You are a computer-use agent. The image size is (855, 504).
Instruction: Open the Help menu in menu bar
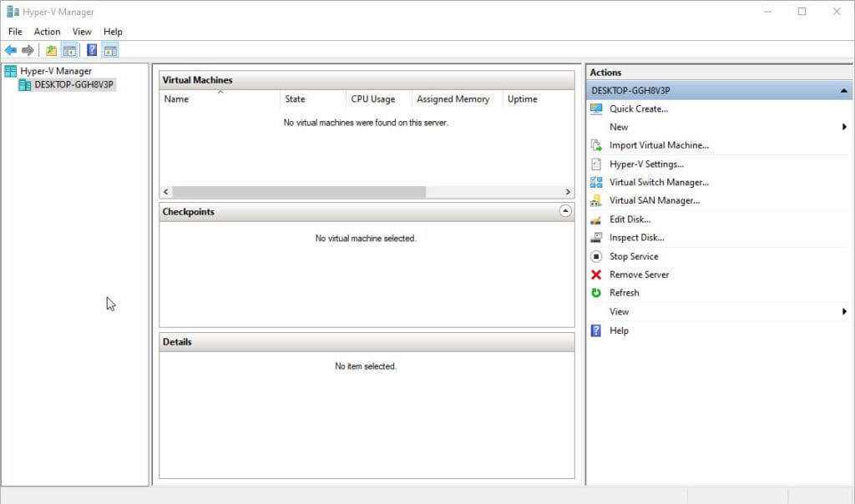pyautogui.click(x=113, y=32)
